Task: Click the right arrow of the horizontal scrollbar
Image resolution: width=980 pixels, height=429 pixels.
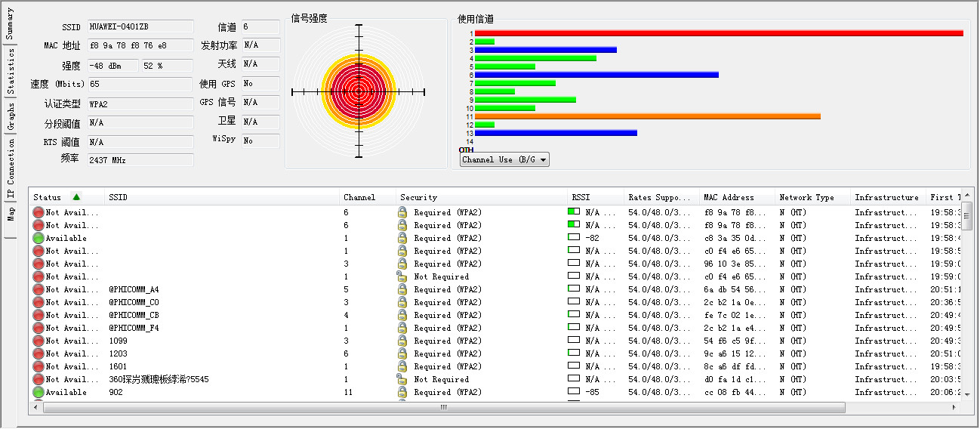Action: coord(954,407)
